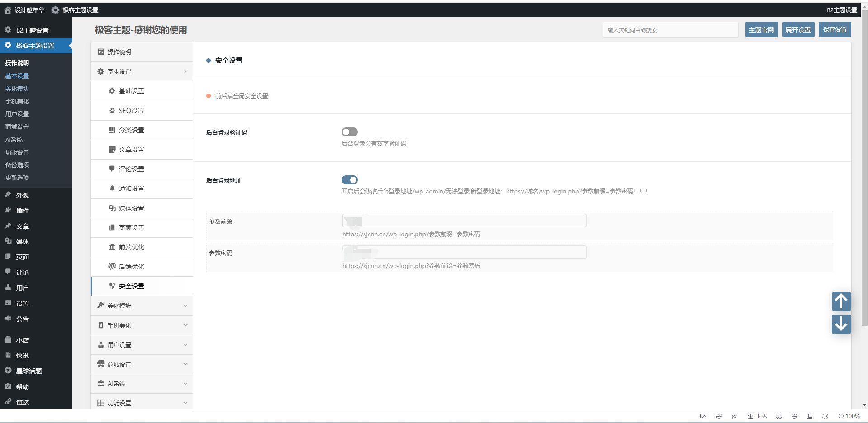Click the scroll-to-bottom down arrow button
Viewport: 868px width, 423px height.
pyautogui.click(x=841, y=324)
